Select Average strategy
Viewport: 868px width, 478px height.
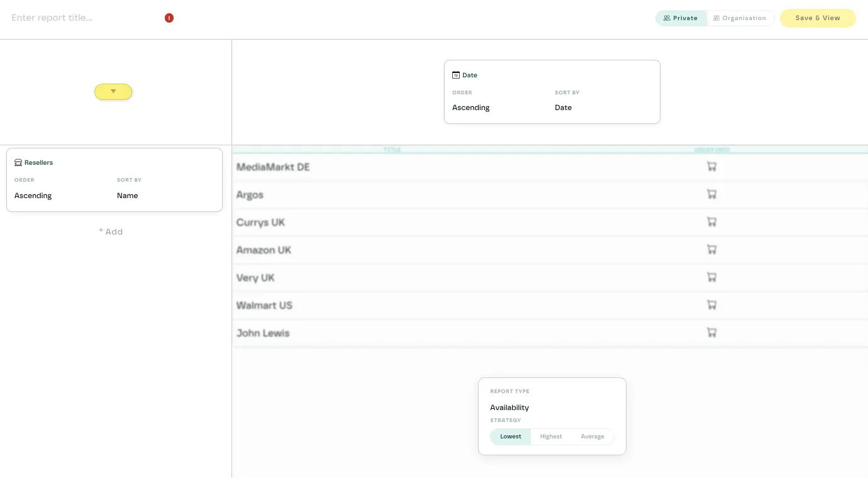tap(593, 436)
